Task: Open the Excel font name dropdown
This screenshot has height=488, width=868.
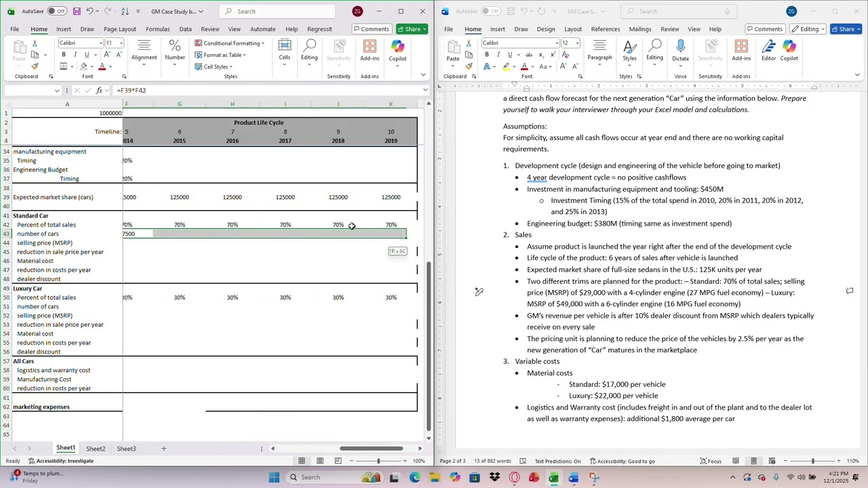Action: [101, 43]
